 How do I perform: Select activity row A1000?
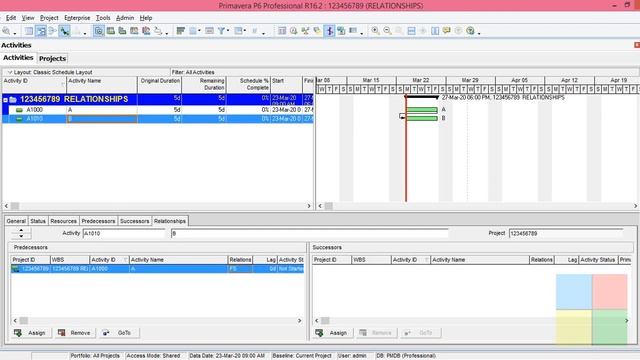coord(158,110)
